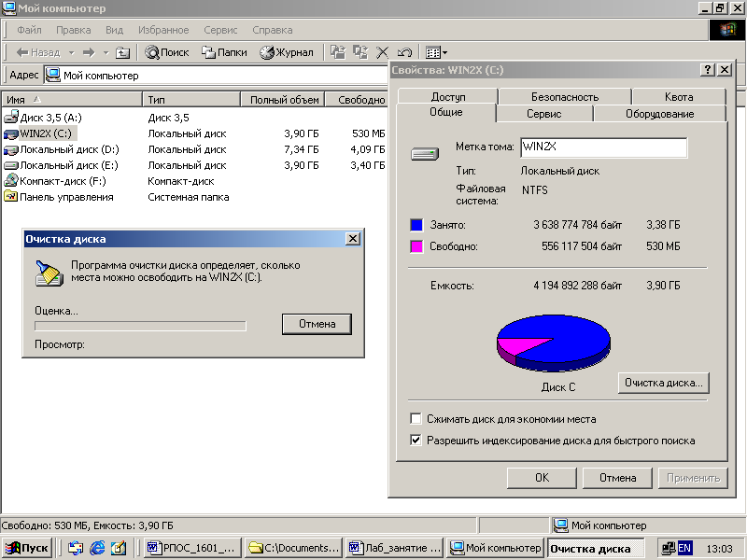Click the Undo toolbar icon
The width and height of the screenshot is (747, 560).
[404, 52]
